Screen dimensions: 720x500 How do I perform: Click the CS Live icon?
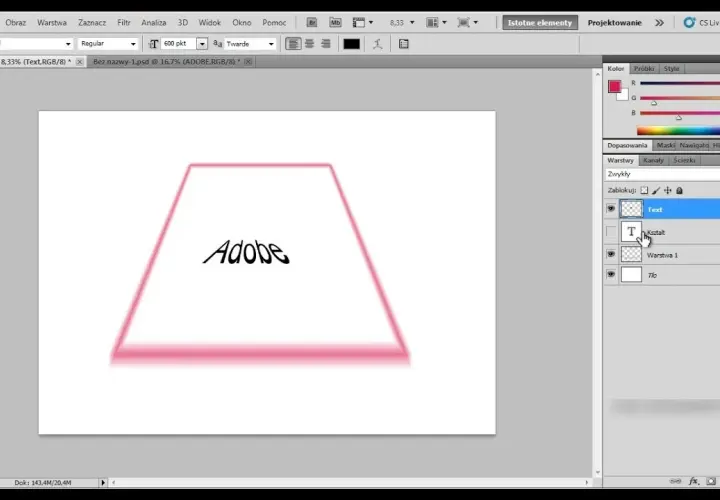(x=689, y=22)
